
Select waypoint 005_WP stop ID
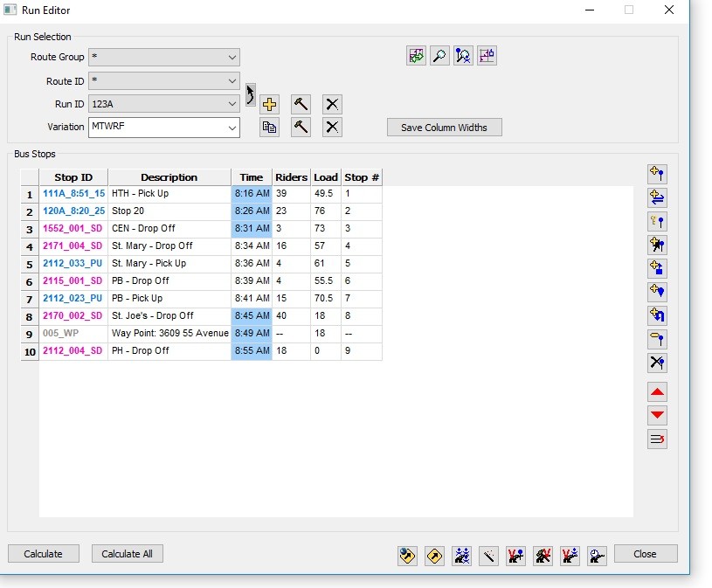point(73,333)
